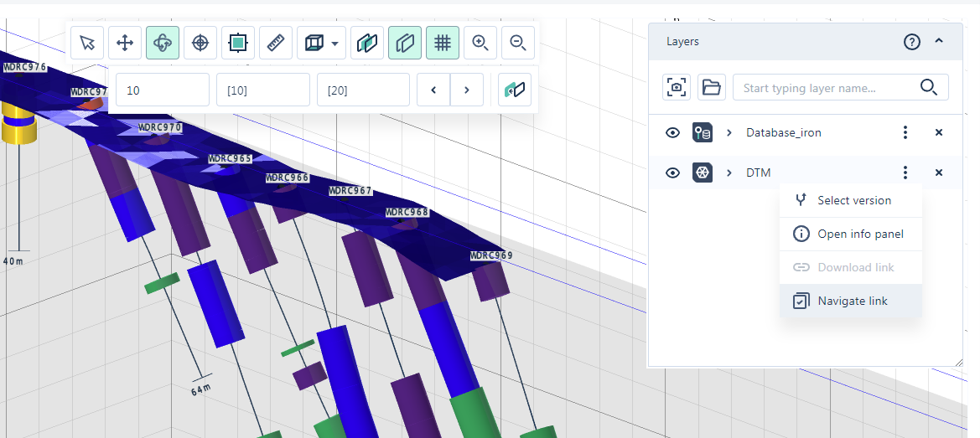Activate the pan move tool
The height and width of the screenshot is (438, 980).
[125, 43]
